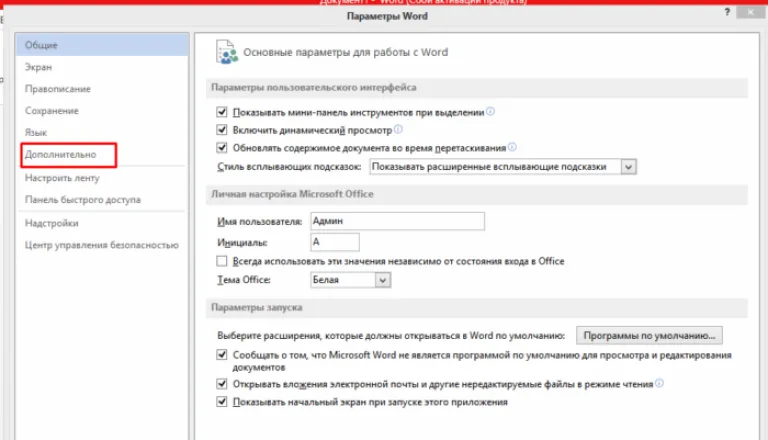The image size is (768, 440).
Task: Open the help question mark button
Action: pyautogui.click(x=727, y=12)
